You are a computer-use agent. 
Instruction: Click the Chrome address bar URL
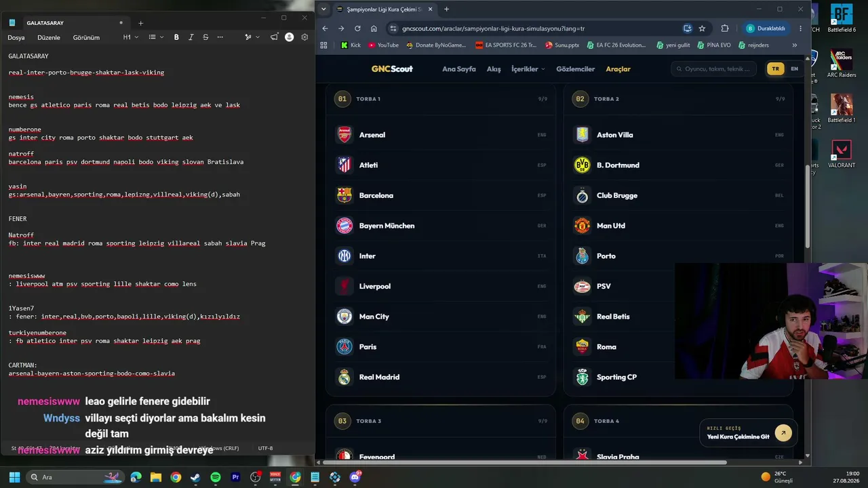(x=493, y=28)
